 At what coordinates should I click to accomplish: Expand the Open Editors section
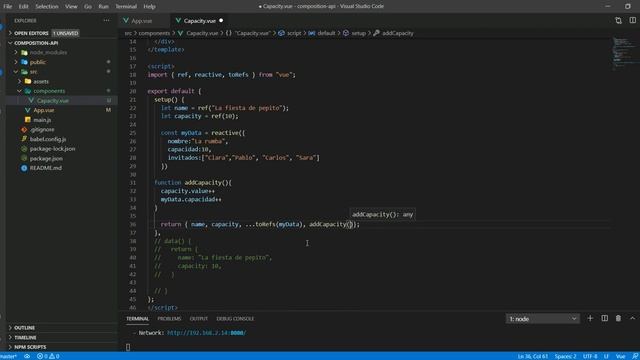31,33
